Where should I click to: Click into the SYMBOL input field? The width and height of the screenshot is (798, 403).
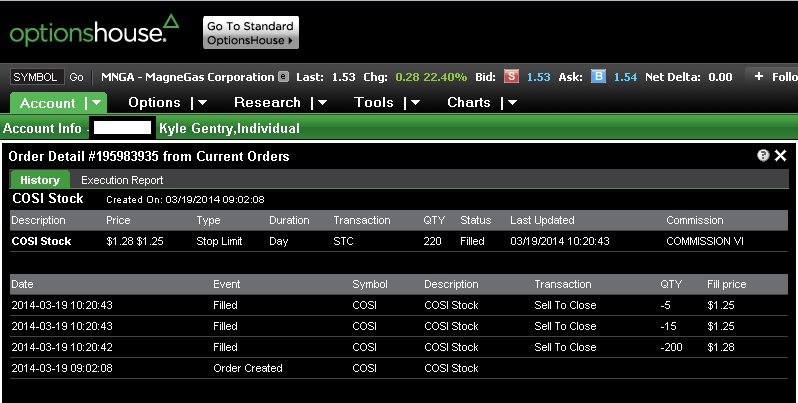pos(37,77)
